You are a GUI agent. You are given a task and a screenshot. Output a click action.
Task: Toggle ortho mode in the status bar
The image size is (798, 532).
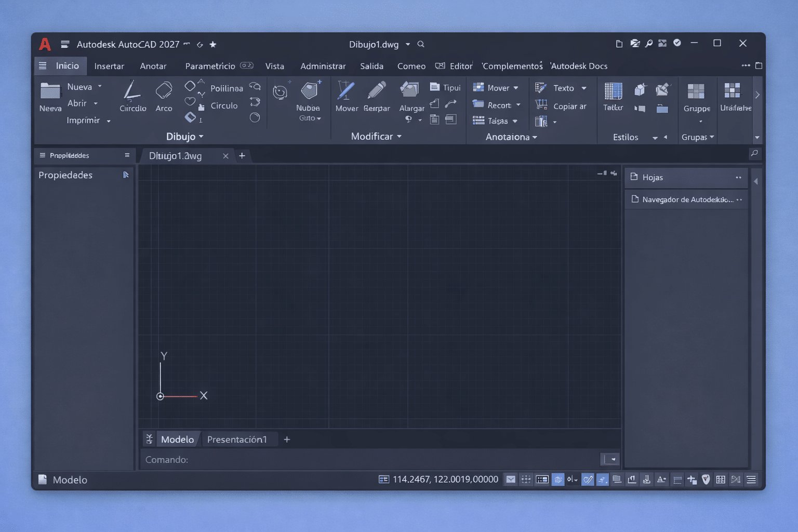(x=557, y=480)
